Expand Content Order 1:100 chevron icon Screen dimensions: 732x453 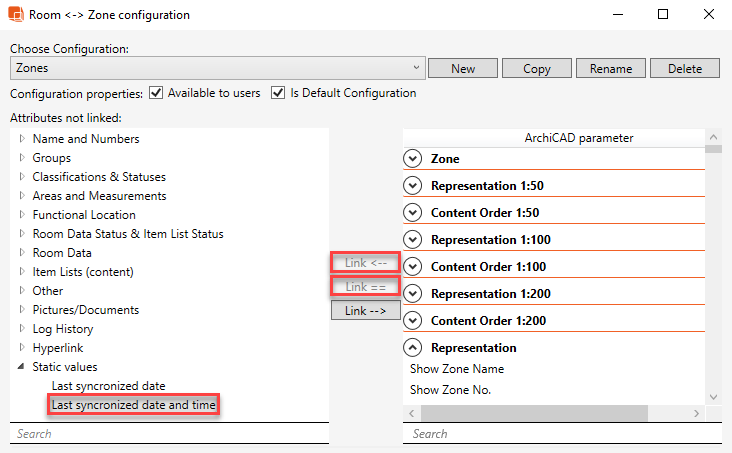click(413, 266)
